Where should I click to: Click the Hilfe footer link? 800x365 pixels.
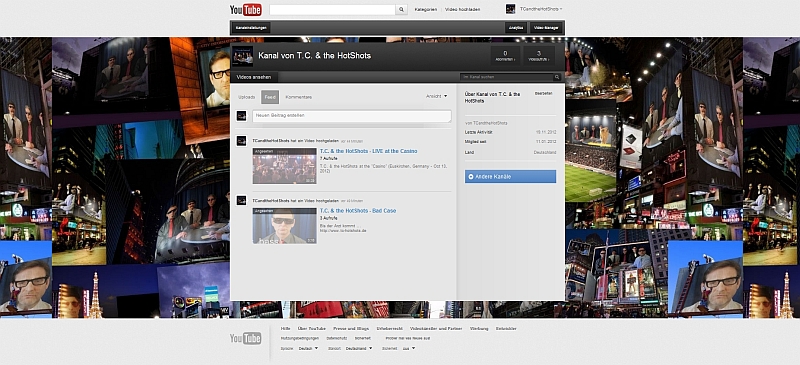point(285,329)
